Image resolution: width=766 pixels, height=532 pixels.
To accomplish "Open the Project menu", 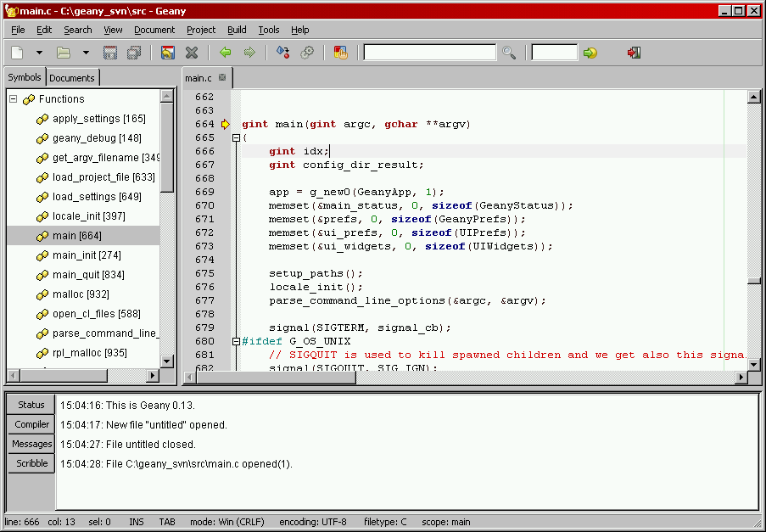I will 201,30.
